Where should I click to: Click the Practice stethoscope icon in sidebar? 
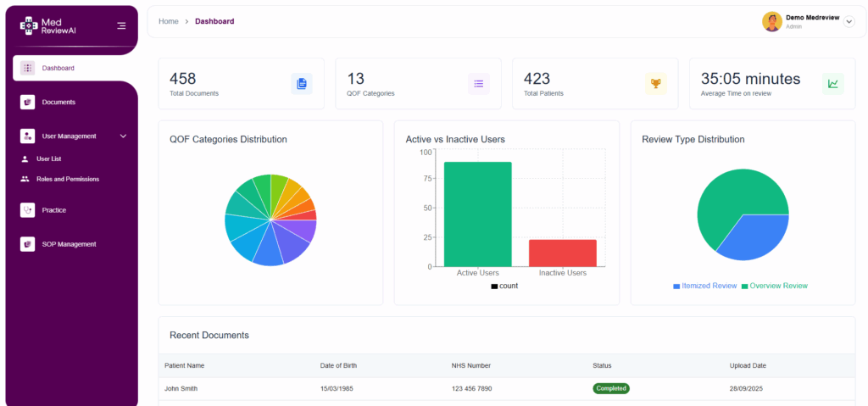[28, 210]
